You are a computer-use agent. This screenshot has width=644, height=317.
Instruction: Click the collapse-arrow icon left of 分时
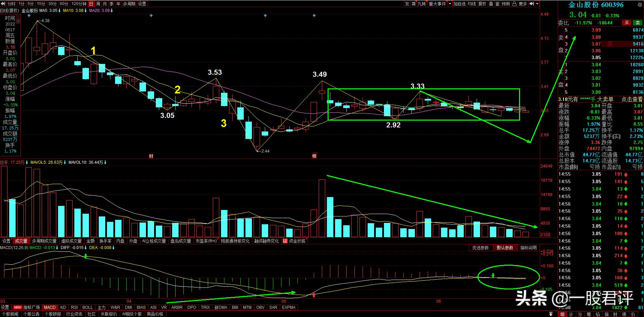point(3,4)
